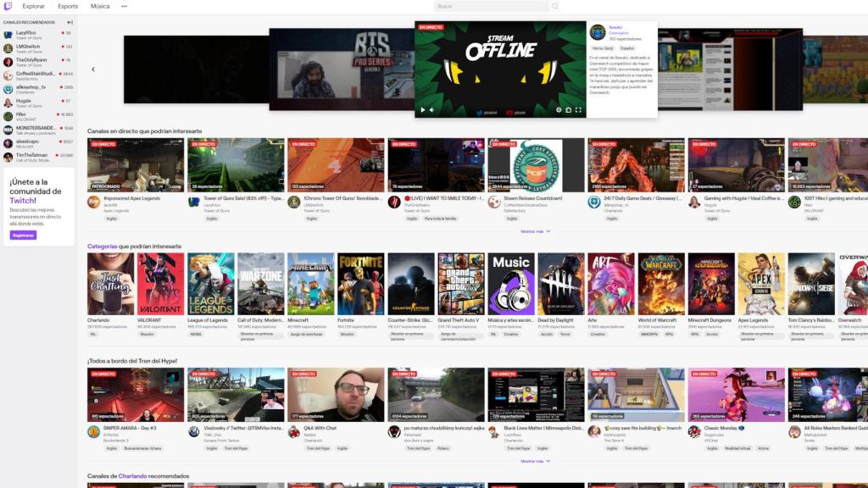Open the Esports tab

[x=68, y=6]
